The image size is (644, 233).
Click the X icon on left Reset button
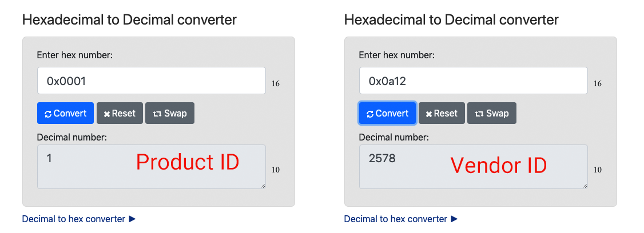(x=107, y=114)
